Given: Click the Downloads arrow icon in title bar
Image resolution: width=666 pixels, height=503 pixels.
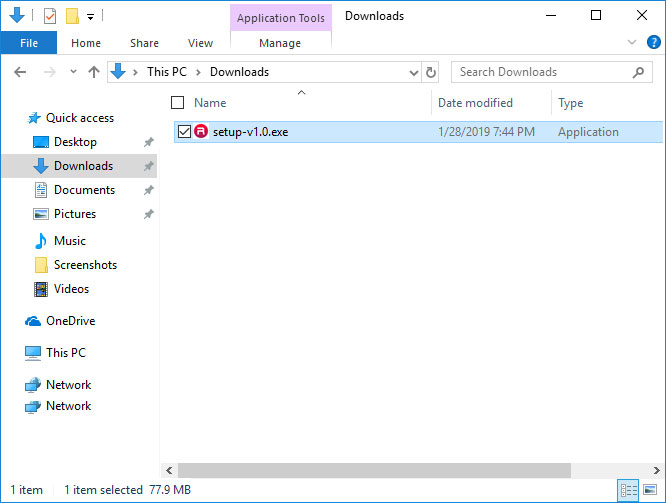Looking at the screenshot, I should tap(17, 15).
